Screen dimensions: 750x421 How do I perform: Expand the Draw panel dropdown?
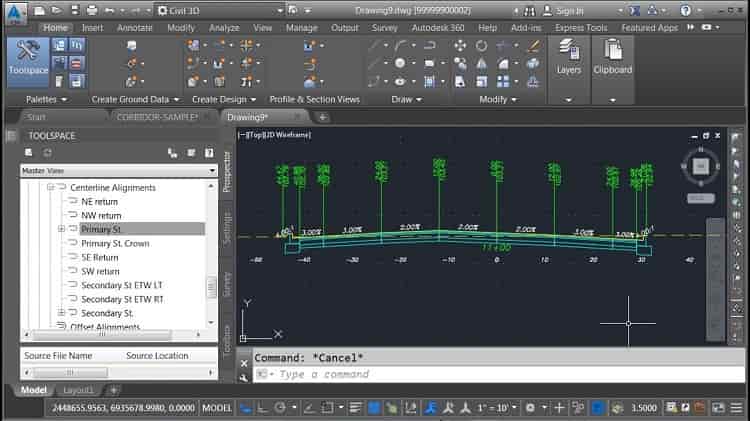coord(407,100)
